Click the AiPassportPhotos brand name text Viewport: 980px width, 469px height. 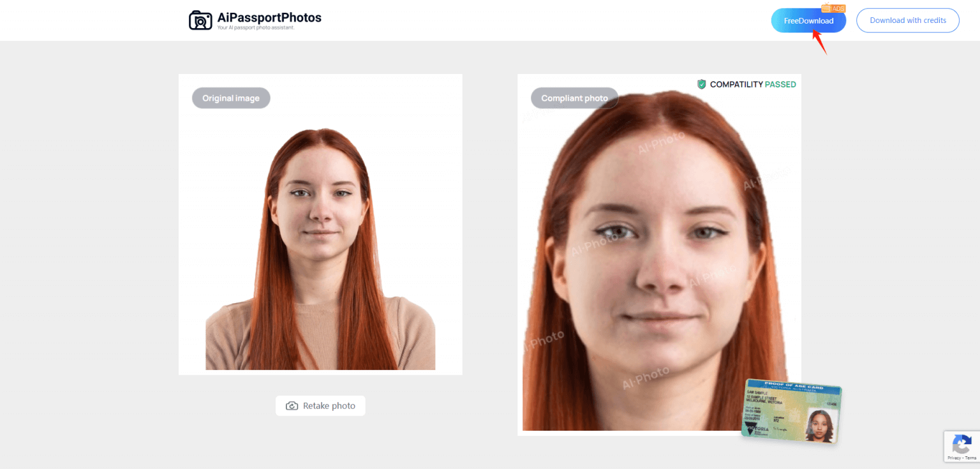tap(269, 17)
